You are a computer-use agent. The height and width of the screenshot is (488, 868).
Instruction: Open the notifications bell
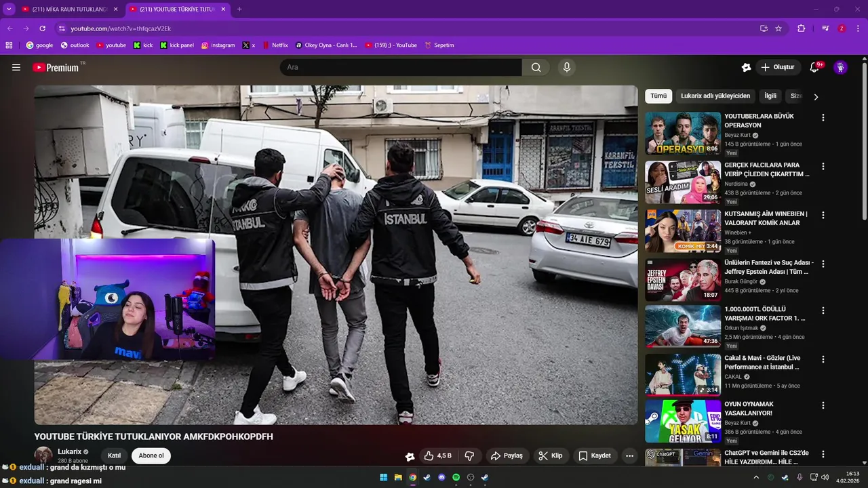(x=814, y=67)
